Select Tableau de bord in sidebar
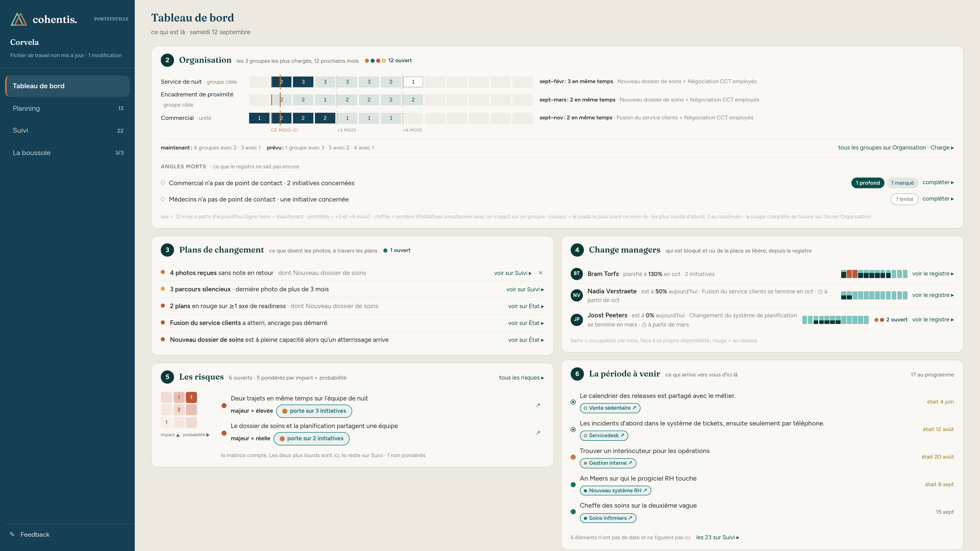Screen dimensions: 980x551 pos(67,86)
